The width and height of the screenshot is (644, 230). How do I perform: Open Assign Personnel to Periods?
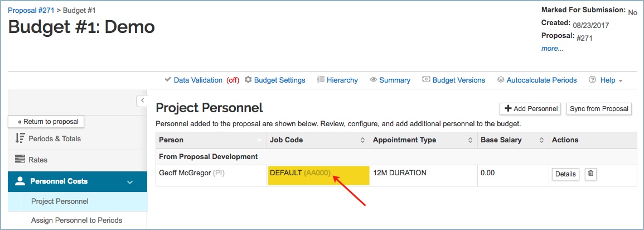click(x=77, y=220)
